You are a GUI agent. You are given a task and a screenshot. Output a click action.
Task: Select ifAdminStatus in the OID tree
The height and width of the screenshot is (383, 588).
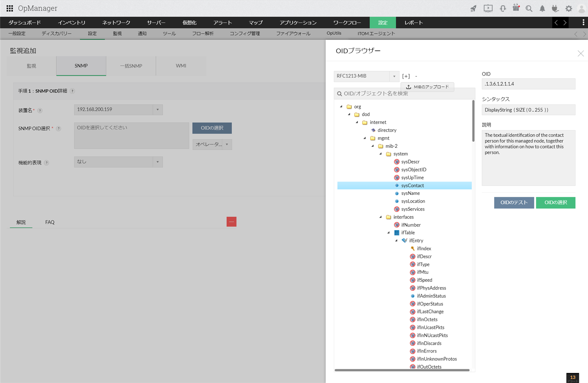tap(431, 296)
